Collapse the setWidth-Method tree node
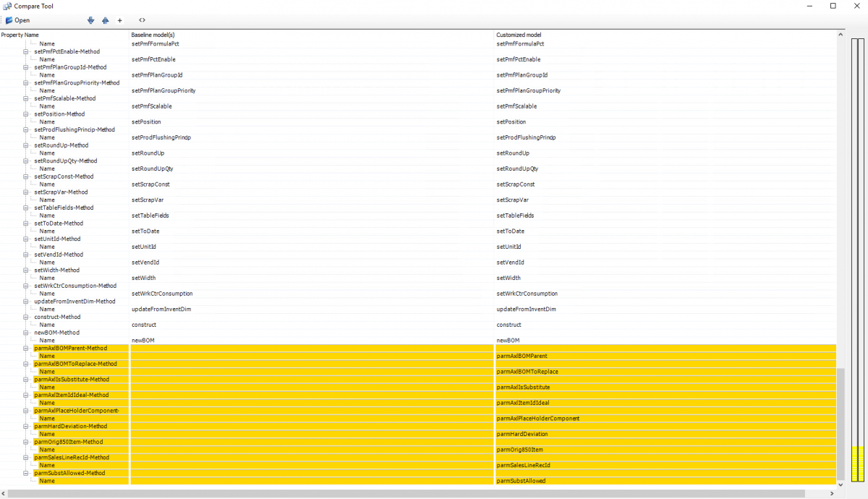The image size is (868, 499). tap(26, 270)
